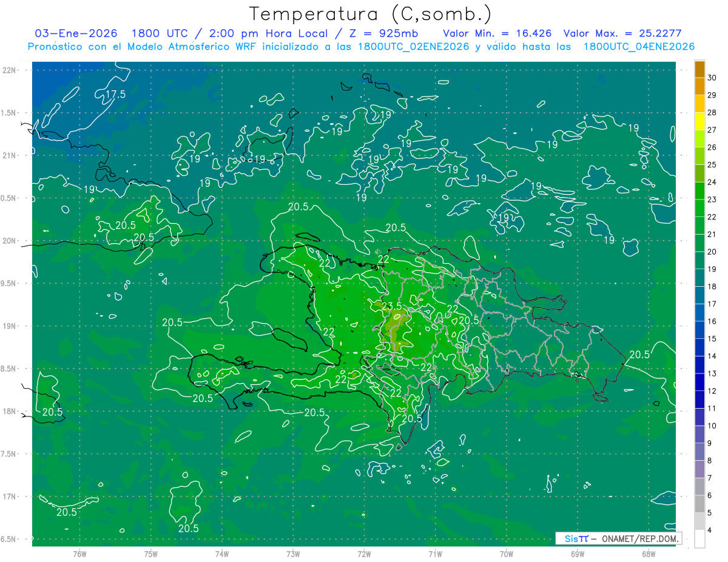Click the 'Valor Min. = 16.426' readout

[x=497, y=33]
